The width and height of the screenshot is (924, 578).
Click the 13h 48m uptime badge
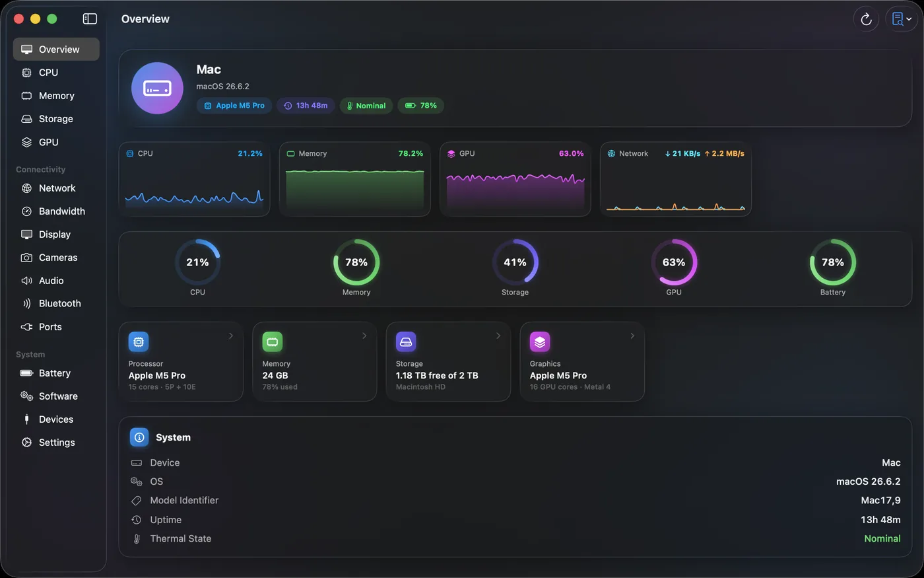306,106
